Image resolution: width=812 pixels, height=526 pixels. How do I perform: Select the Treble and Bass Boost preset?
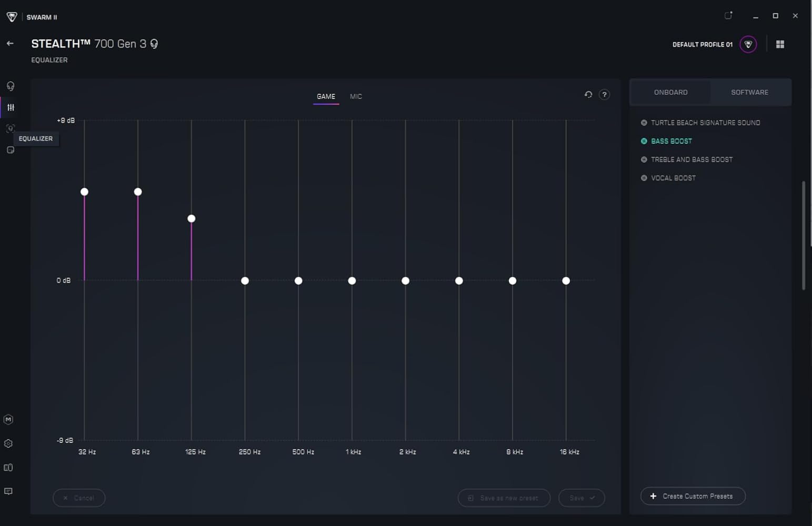[691, 159]
